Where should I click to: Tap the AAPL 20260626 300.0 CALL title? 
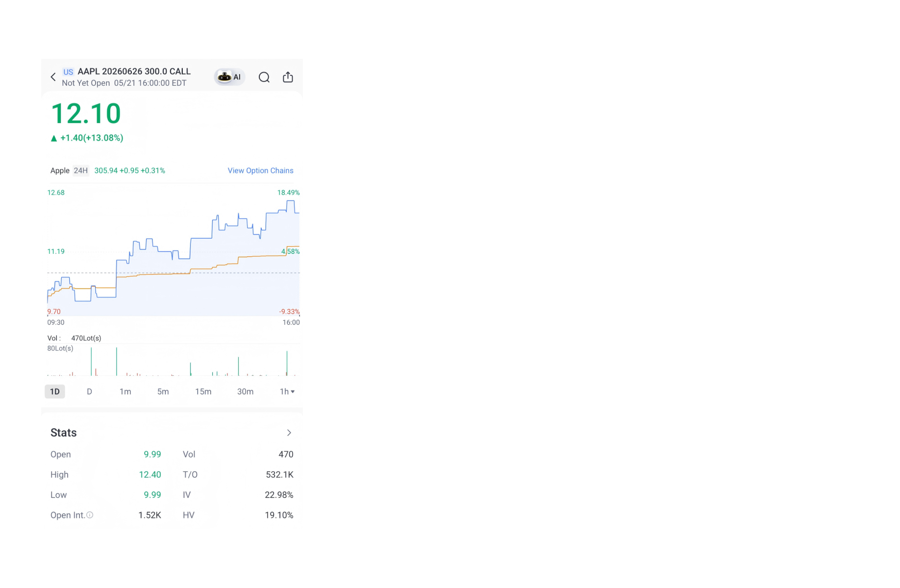134,72
